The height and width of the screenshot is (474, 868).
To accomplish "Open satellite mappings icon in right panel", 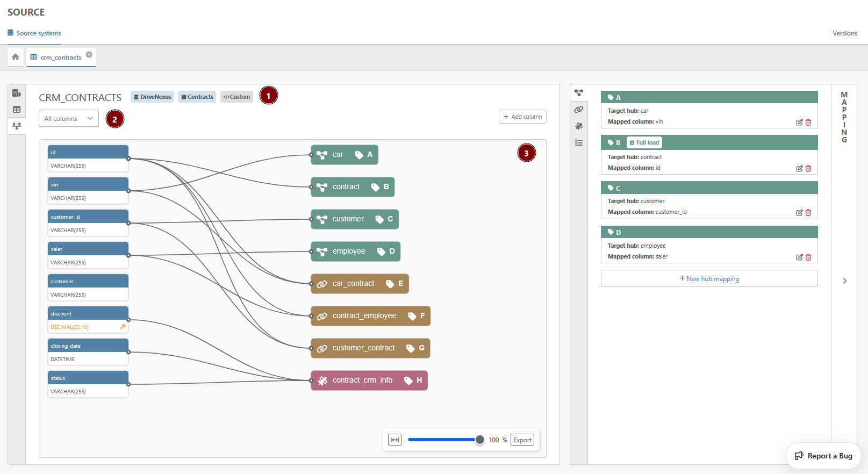I will click(579, 126).
